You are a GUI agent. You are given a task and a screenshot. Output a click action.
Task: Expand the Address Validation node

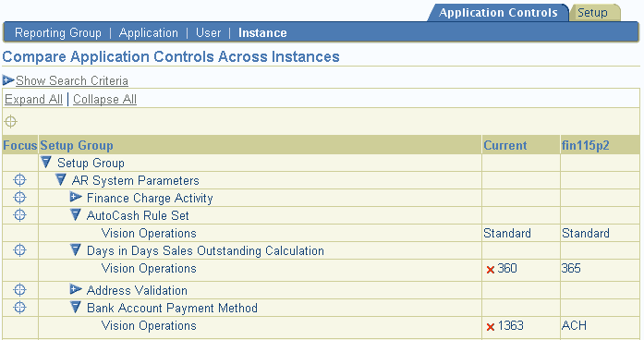click(x=76, y=289)
